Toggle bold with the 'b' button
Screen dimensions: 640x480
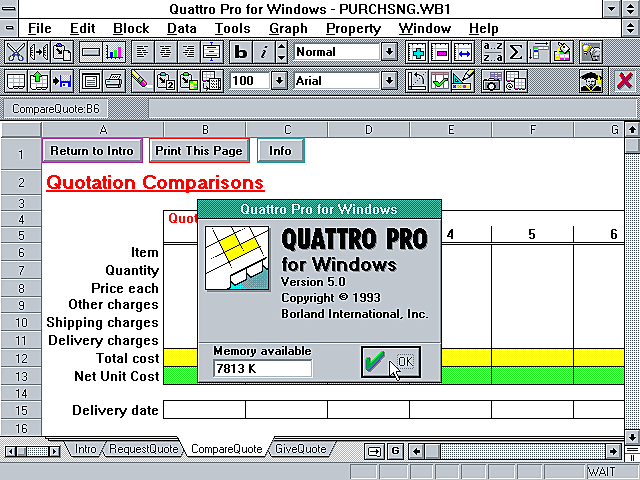241,52
